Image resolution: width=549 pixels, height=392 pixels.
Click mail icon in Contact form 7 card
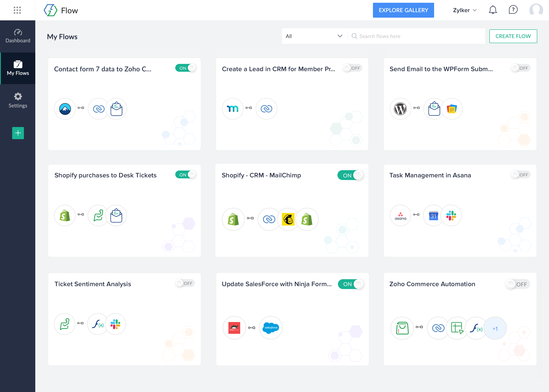(116, 109)
